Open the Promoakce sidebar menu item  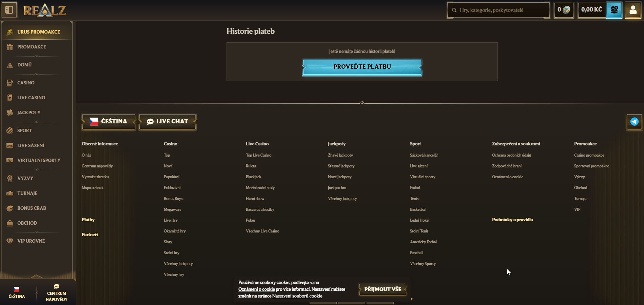37,47
